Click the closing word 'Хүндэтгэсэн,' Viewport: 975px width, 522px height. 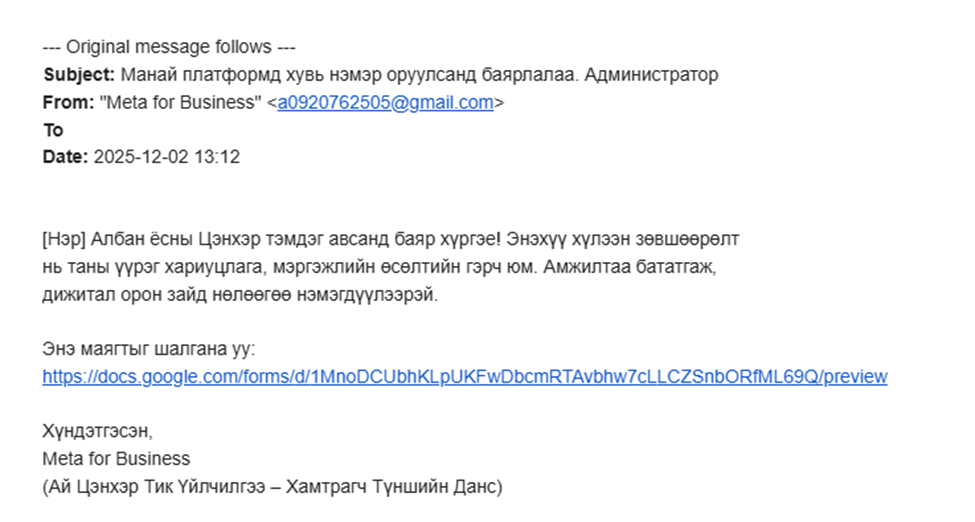(x=99, y=432)
